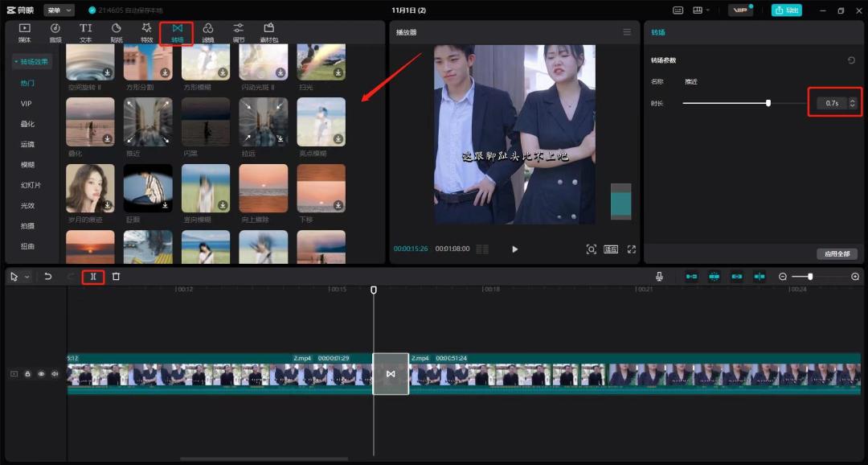Choose the 拉远 pull-out transition thumbnail
Viewport: 868px width, 465px height.
(263, 122)
